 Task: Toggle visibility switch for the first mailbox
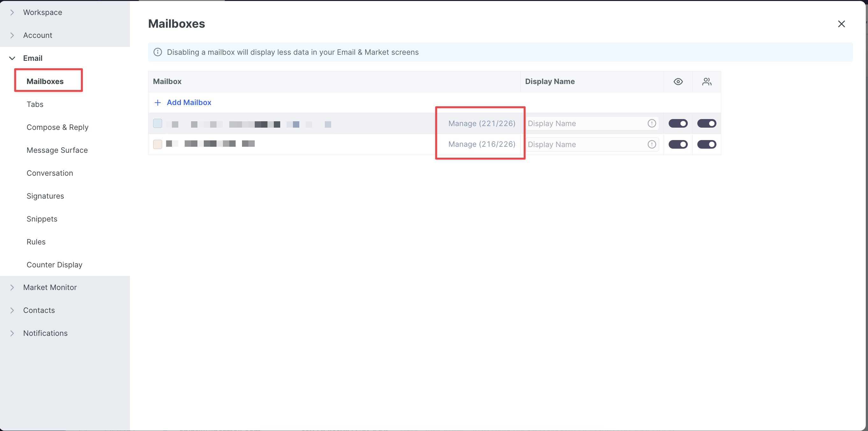[678, 123]
